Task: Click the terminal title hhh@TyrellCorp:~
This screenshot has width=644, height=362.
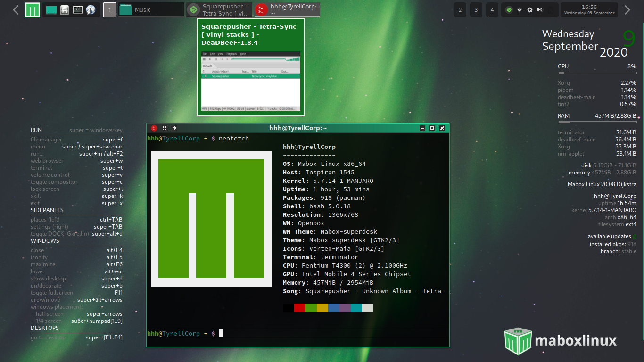Action: 298,128
